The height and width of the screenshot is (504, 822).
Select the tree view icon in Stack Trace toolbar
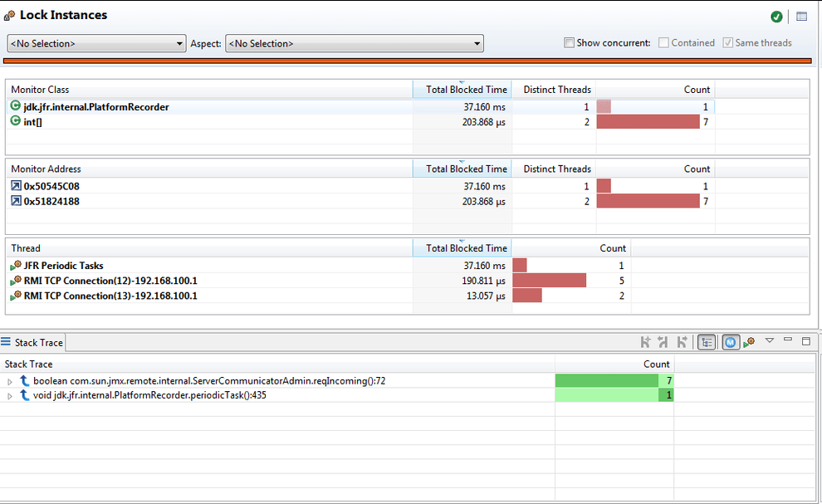pyautogui.click(x=707, y=341)
